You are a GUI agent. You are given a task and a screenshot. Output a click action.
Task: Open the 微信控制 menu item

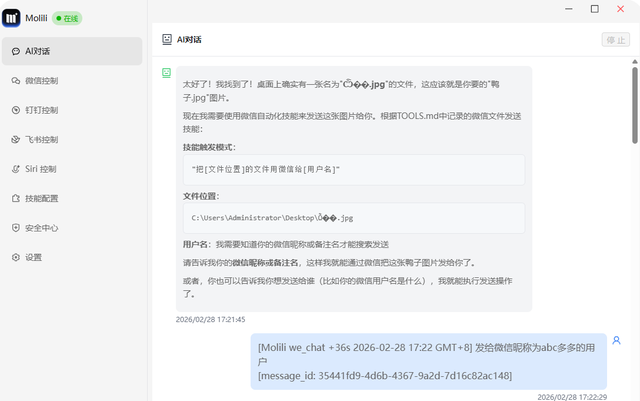41,80
